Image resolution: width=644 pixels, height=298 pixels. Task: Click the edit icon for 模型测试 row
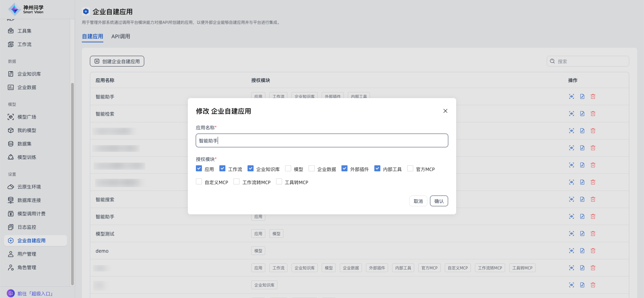pos(582,233)
